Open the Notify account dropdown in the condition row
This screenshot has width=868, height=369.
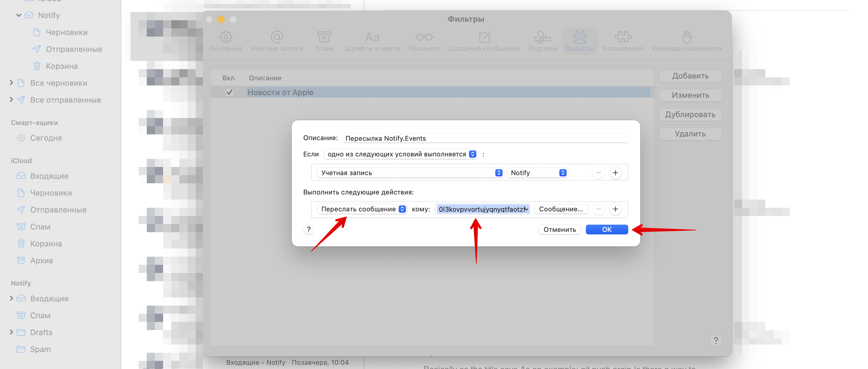[x=538, y=172]
